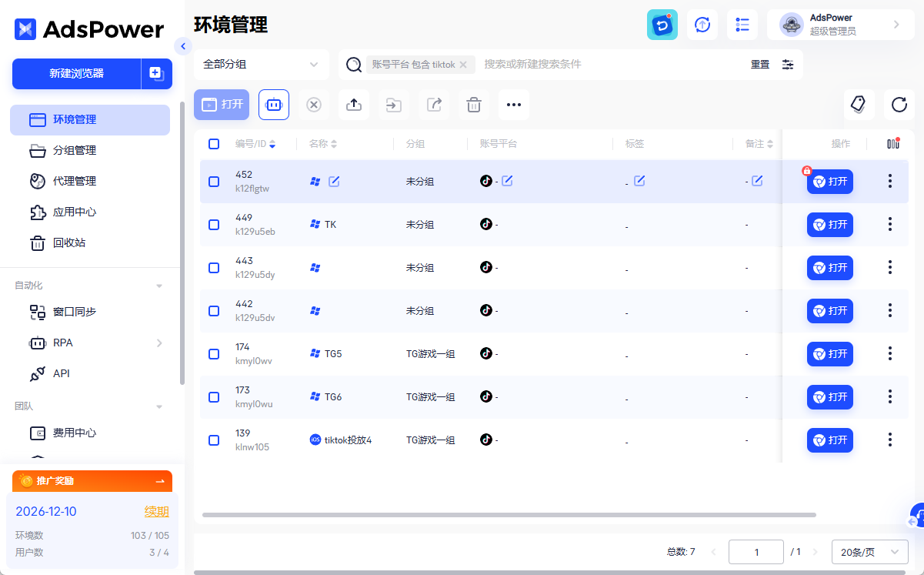Image resolution: width=924 pixels, height=575 pixels.
Task: Click the upload/export toolbar icon
Action: point(354,105)
